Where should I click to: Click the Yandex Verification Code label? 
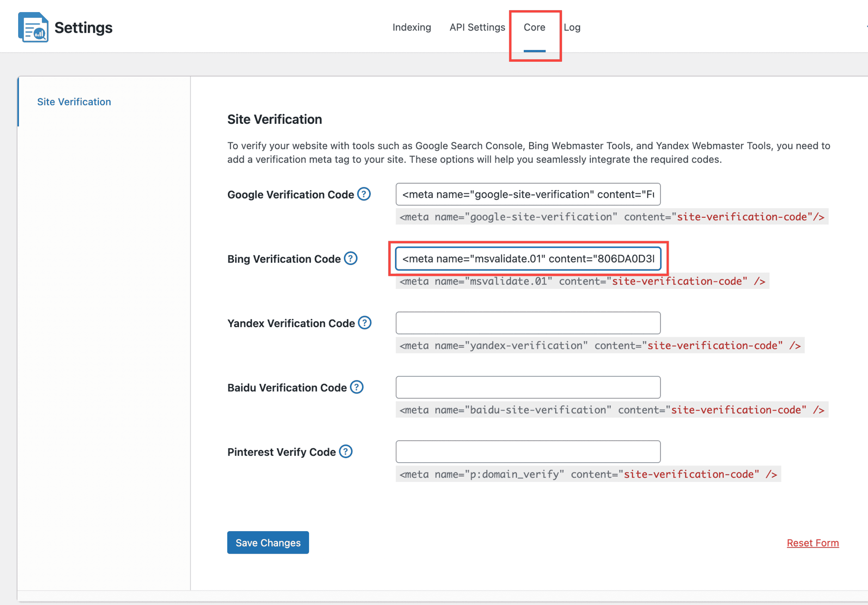[291, 323]
